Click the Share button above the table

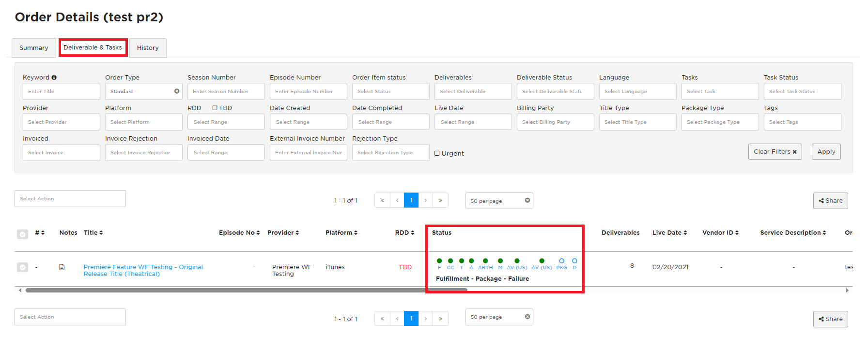click(830, 200)
